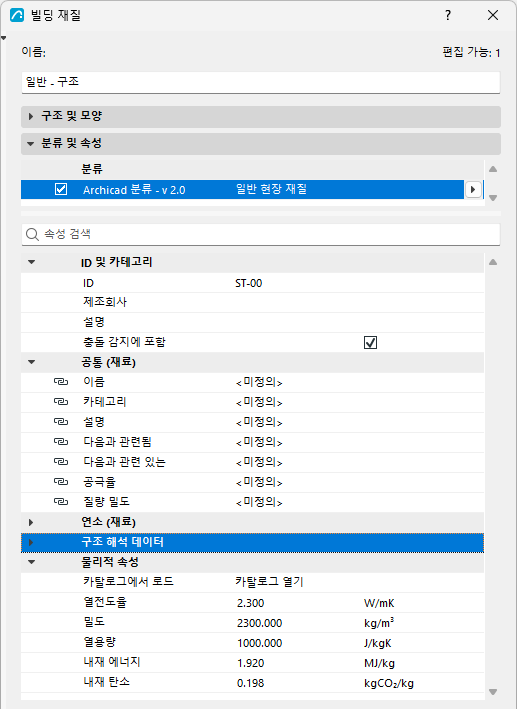Click the link icon beside 이름 property
The image size is (517, 709).
[61, 382]
